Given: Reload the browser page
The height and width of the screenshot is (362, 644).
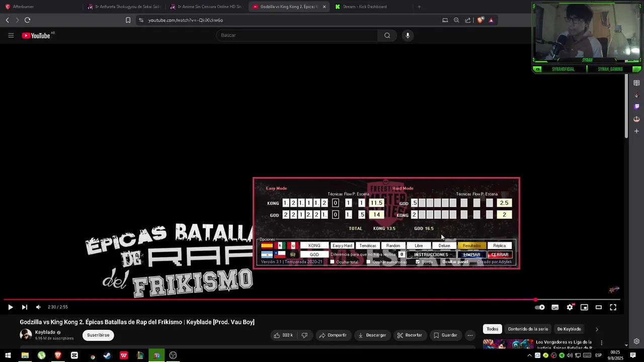Looking at the screenshot, I should pyautogui.click(x=27, y=20).
